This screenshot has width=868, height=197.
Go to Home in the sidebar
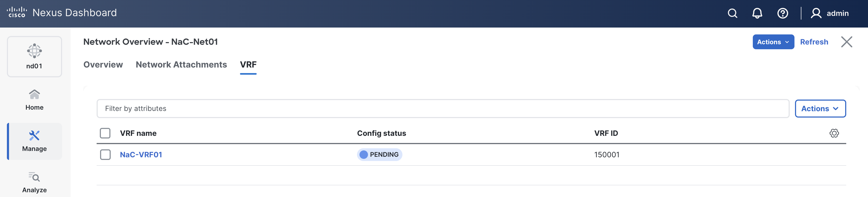34,100
